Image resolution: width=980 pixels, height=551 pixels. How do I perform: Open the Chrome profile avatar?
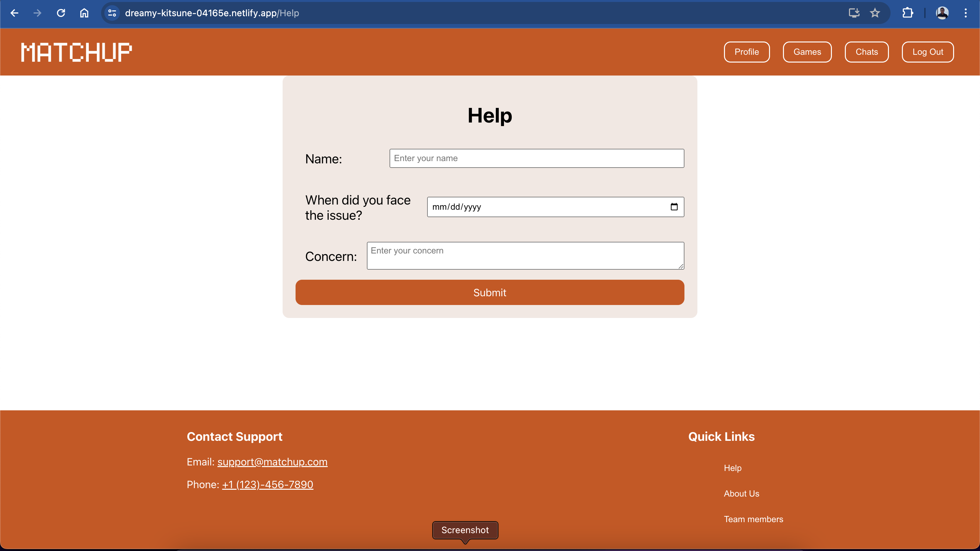[x=942, y=13]
